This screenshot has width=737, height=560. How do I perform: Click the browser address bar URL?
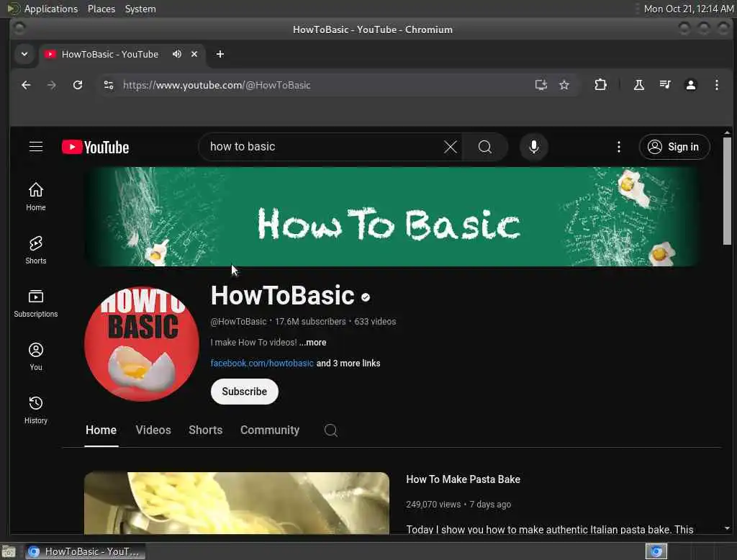tap(217, 85)
